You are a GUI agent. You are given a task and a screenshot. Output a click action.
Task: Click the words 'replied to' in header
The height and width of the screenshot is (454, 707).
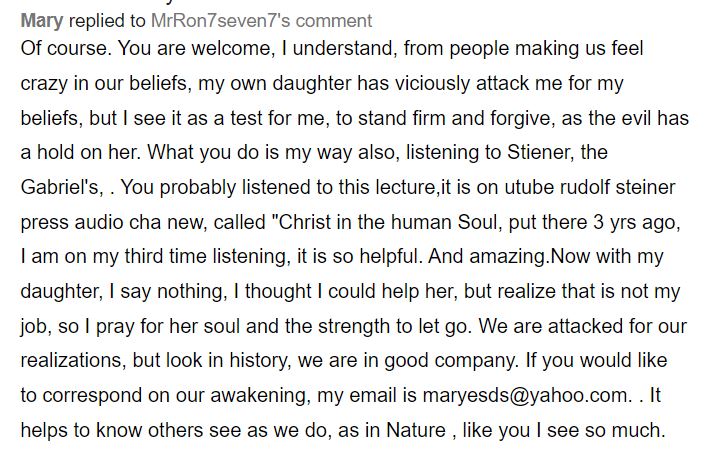tap(107, 21)
